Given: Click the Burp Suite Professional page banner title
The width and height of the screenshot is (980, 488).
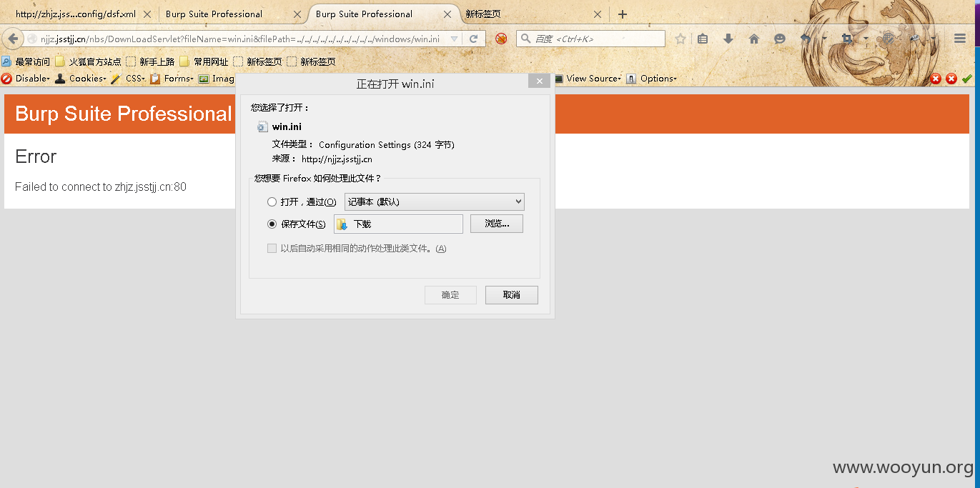Looking at the screenshot, I should pyautogui.click(x=124, y=114).
